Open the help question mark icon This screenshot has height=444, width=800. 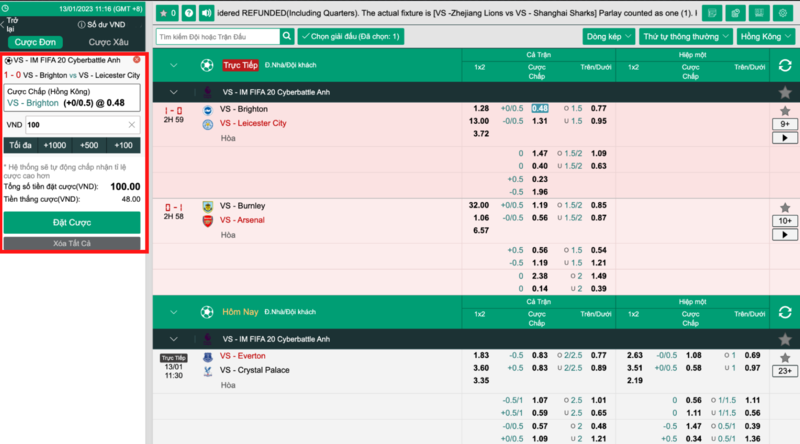(189, 13)
